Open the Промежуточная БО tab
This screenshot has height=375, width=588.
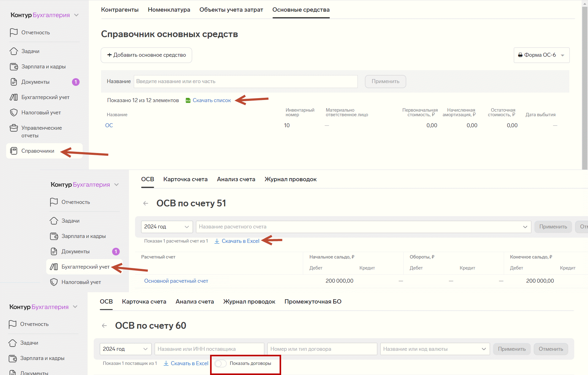[x=313, y=302]
